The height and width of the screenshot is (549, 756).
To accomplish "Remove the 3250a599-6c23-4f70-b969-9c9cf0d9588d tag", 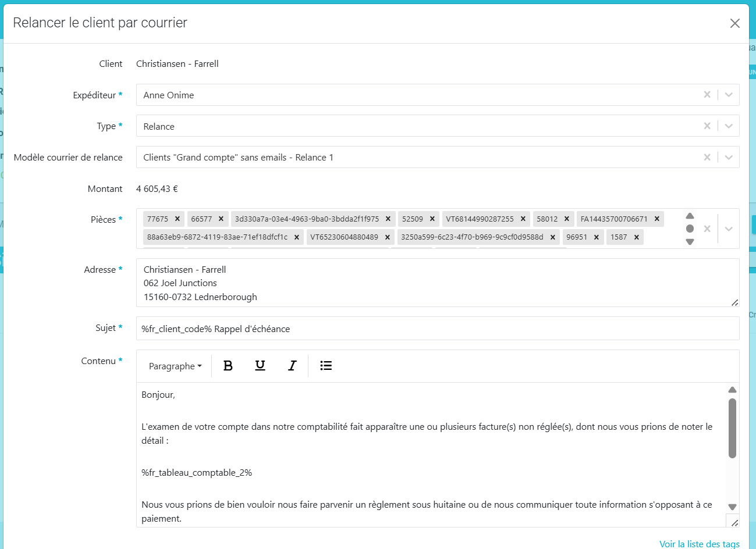I will (553, 237).
